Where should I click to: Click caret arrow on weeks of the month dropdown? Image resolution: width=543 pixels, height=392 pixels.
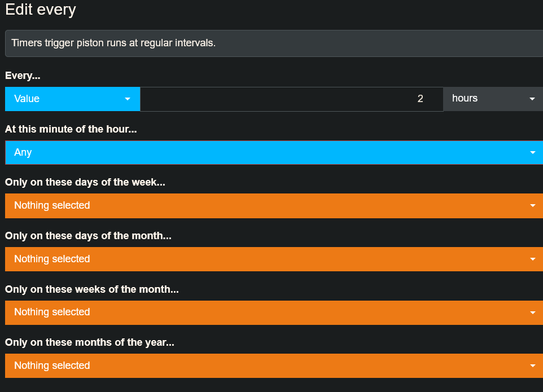coord(533,312)
